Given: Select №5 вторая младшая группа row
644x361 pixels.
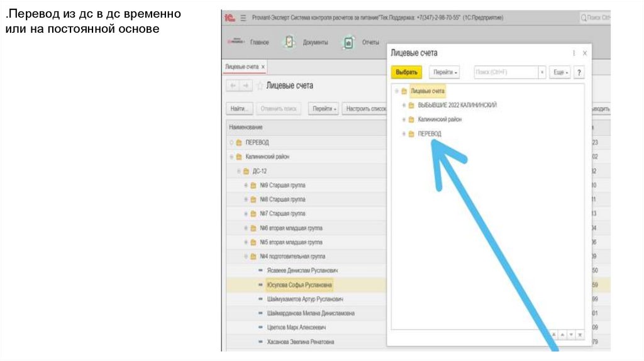Looking at the screenshot, I should click(306, 242).
